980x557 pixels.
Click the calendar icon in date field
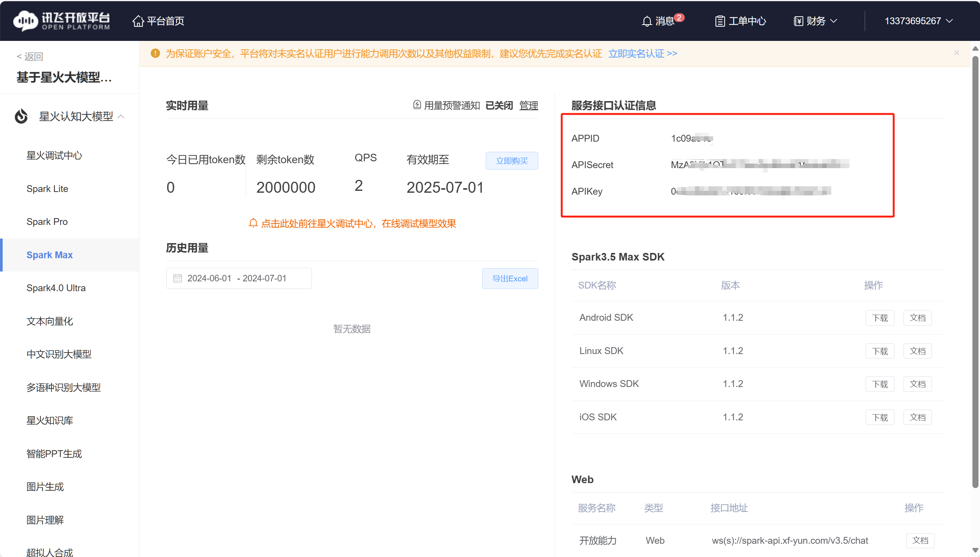click(x=178, y=278)
